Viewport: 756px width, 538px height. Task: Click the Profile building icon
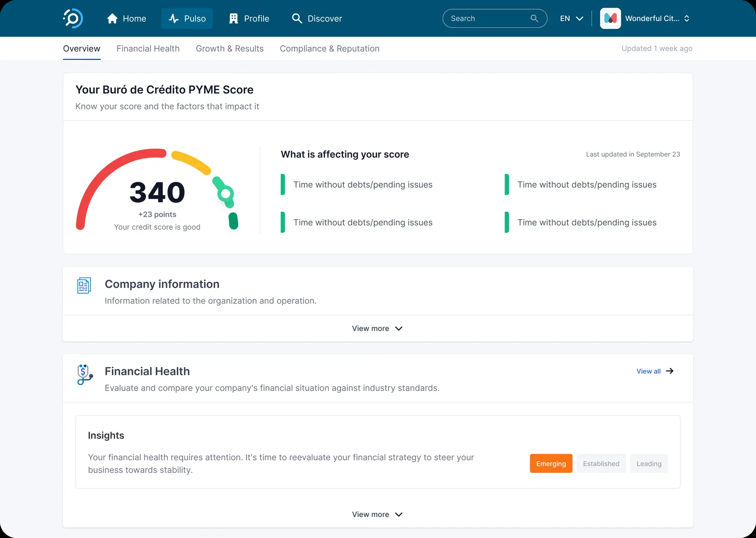click(234, 18)
